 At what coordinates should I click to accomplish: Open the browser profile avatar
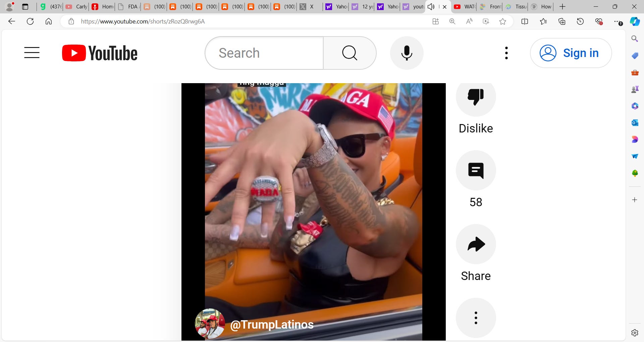point(10,6)
